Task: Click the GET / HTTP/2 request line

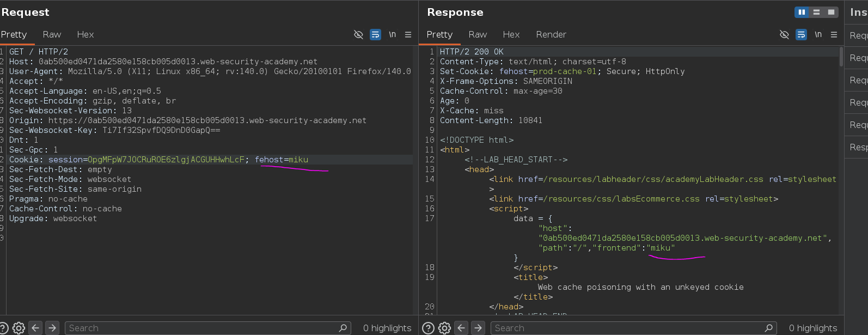Action: tap(39, 52)
